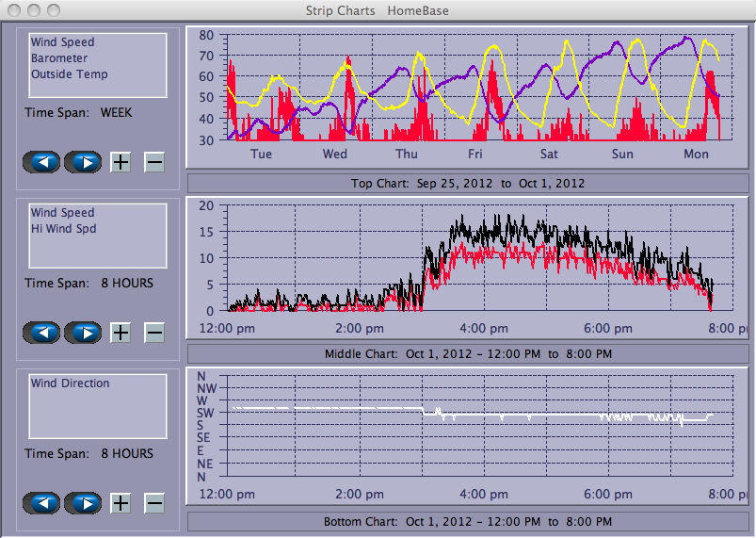Click the middle chart's forward arrow button
This screenshot has height=538, width=756.
pyautogui.click(x=83, y=333)
